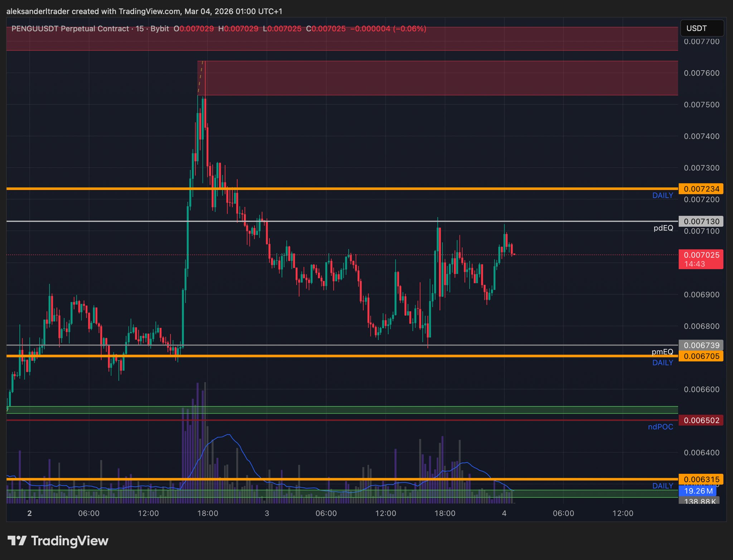Click the dark red 0.006502 price label
This screenshot has width=733, height=560.
tap(701, 420)
